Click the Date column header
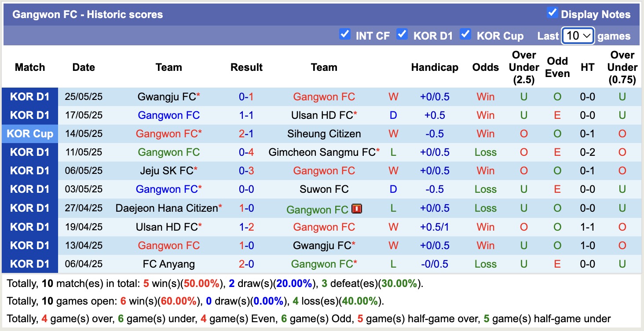This screenshot has width=644, height=331. click(x=83, y=67)
